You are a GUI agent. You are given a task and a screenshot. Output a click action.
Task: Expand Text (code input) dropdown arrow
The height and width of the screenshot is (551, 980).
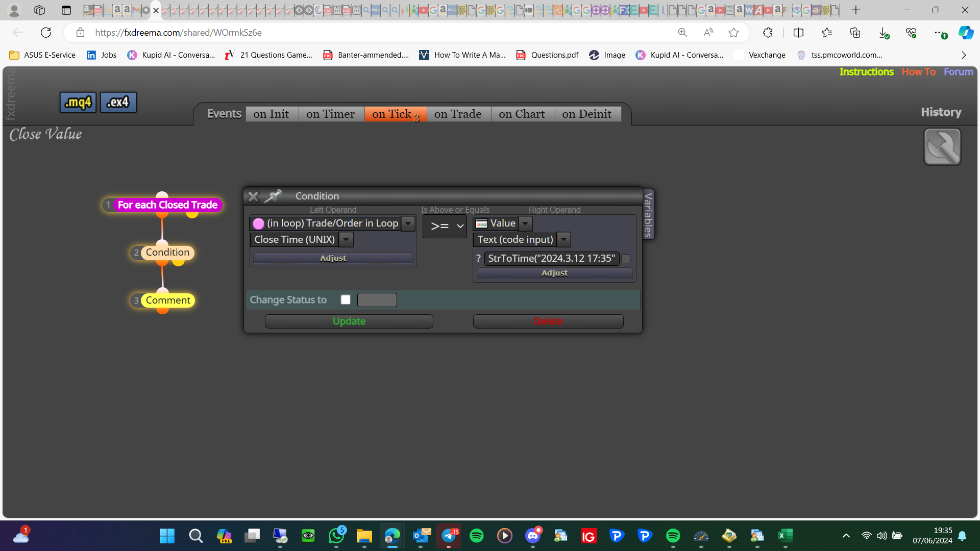(564, 240)
